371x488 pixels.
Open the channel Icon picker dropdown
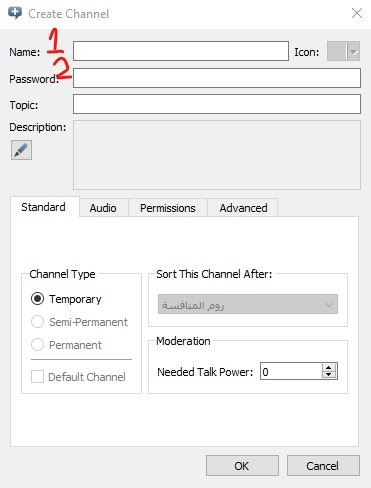tap(354, 51)
